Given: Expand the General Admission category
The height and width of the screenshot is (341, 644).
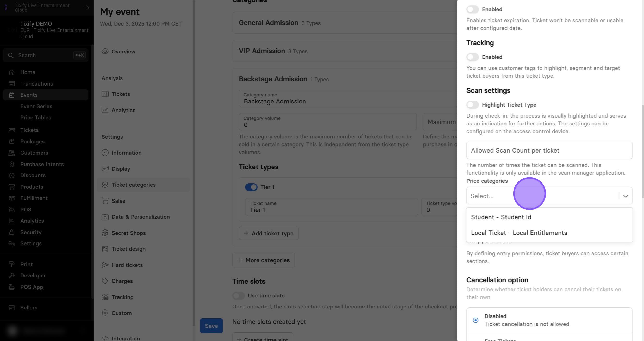Looking at the screenshot, I should point(344,23).
